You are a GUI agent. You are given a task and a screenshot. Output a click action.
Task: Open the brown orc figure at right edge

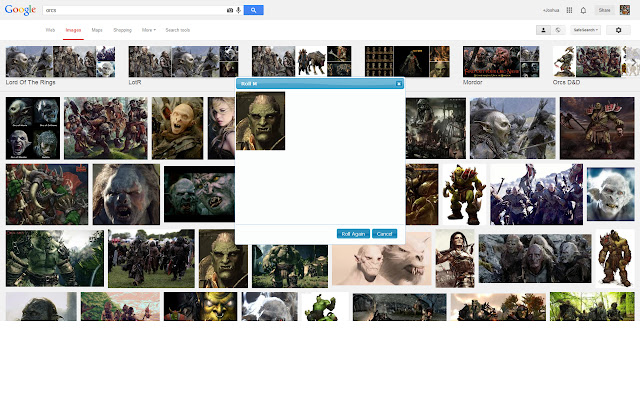615,259
